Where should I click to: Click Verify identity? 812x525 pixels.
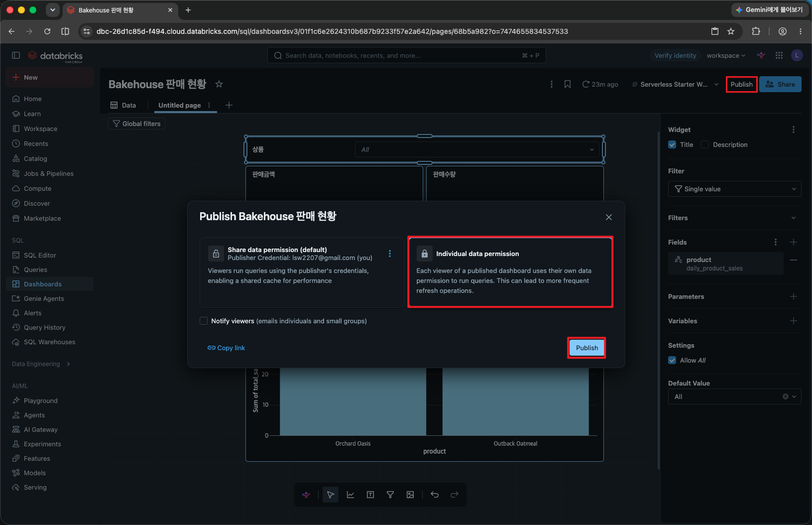tap(675, 55)
